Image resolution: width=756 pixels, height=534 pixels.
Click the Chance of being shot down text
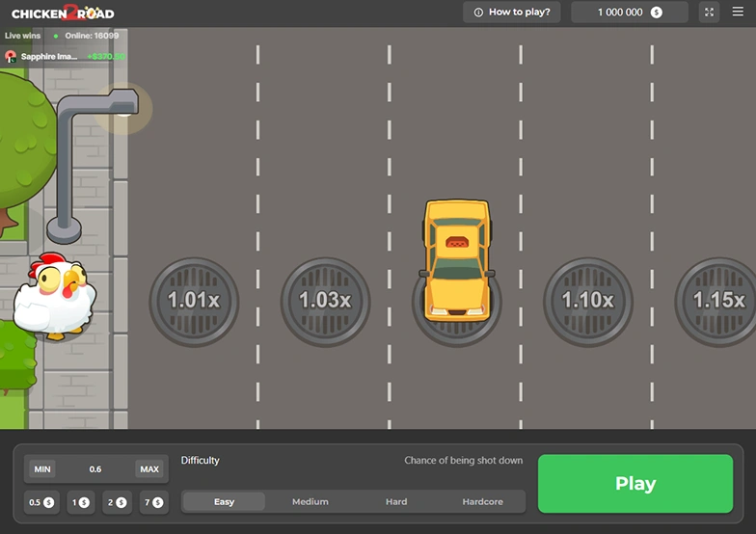[463, 461]
